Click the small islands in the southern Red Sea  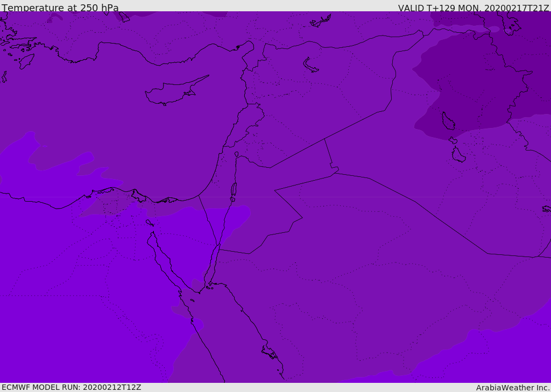coord(270,353)
